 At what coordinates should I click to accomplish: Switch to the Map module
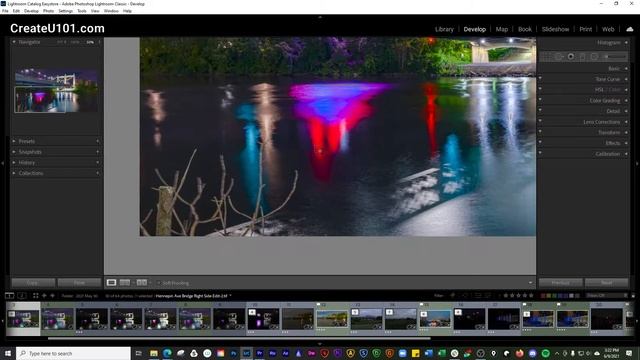pyautogui.click(x=502, y=29)
